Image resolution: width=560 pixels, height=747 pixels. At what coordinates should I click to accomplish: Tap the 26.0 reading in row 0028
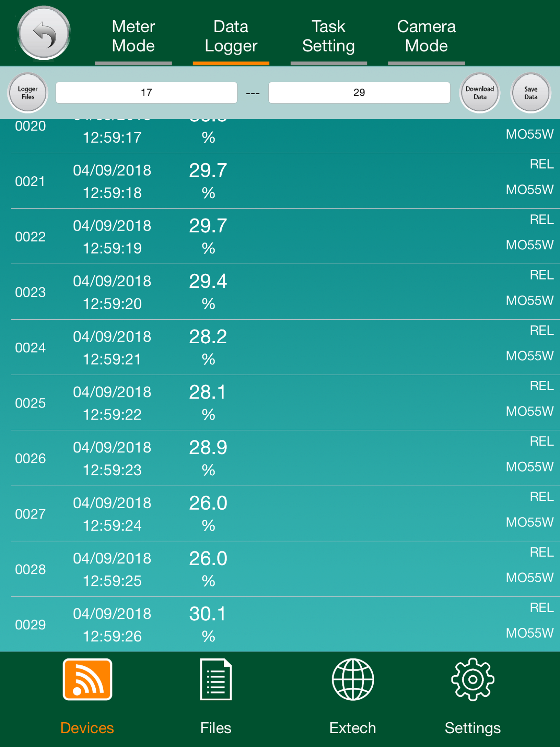[x=208, y=558]
